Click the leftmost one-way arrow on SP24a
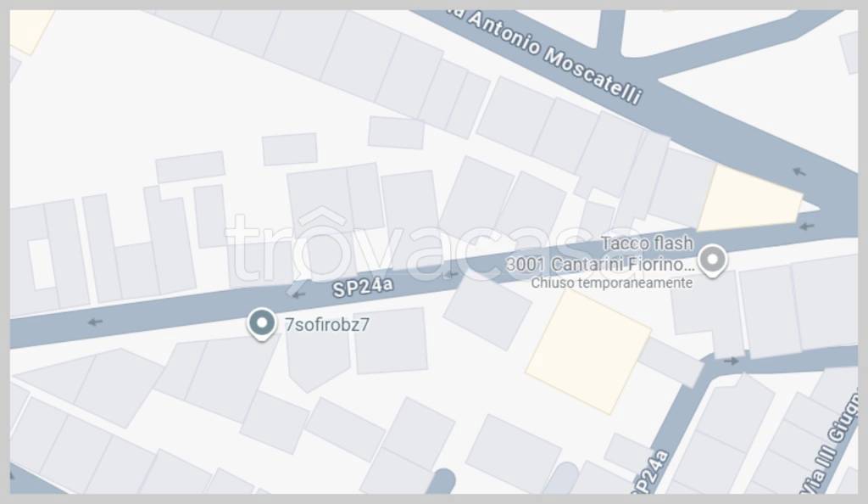Viewport: 868px width, 504px height. coord(95,322)
